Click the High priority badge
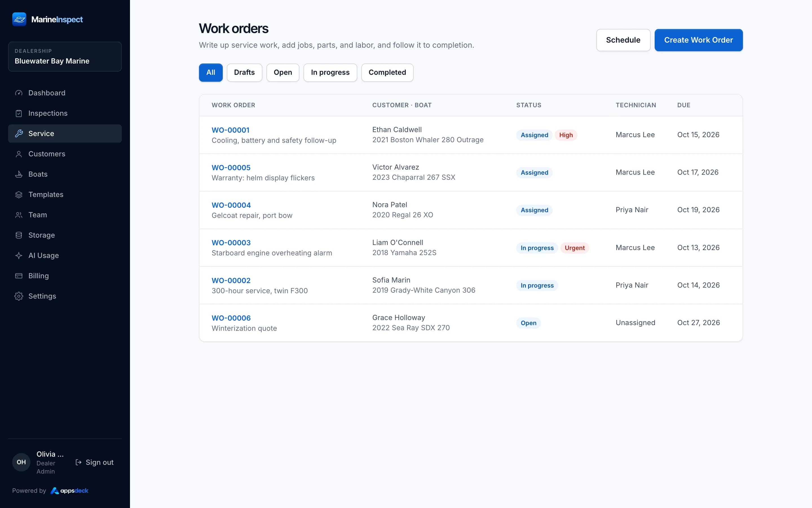The width and height of the screenshot is (812, 508). coord(566,135)
